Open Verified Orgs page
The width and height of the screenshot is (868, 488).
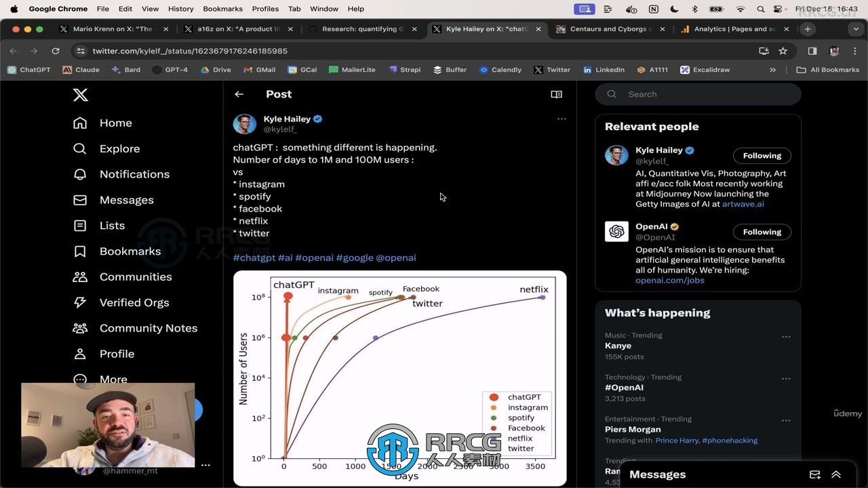click(121, 302)
